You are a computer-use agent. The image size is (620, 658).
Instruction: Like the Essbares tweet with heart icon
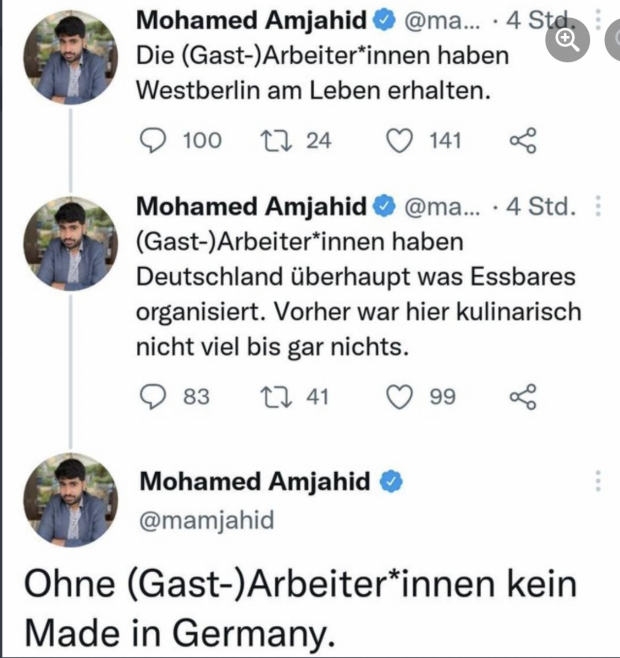point(400,397)
